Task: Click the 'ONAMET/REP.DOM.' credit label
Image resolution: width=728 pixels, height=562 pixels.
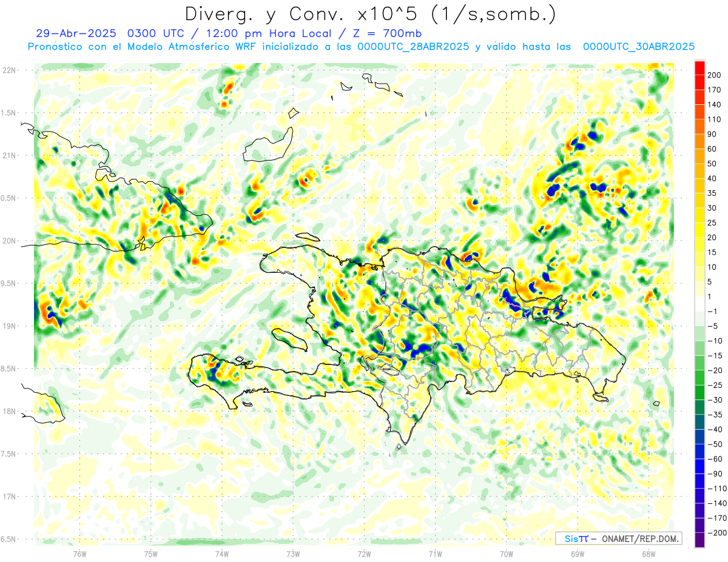Action: coord(639,538)
